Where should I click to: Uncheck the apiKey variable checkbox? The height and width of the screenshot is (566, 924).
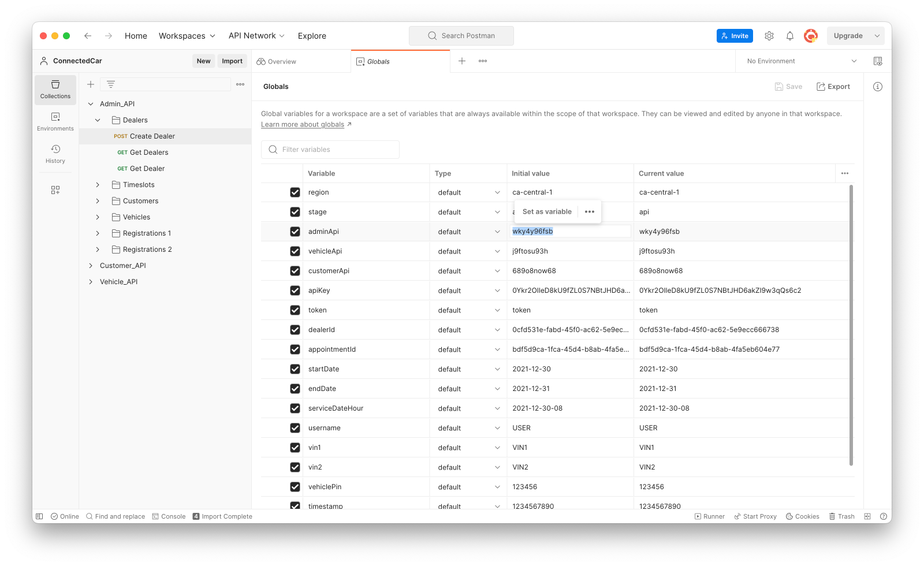point(295,291)
